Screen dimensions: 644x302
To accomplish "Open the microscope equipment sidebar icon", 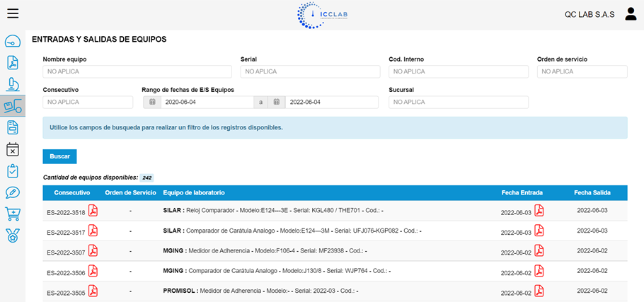I will [x=13, y=84].
